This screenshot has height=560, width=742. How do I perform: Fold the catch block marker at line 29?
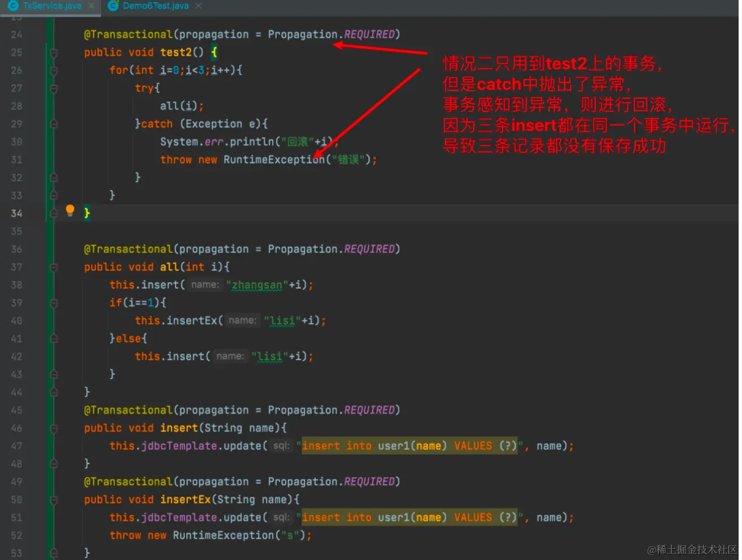coord(54,124)
